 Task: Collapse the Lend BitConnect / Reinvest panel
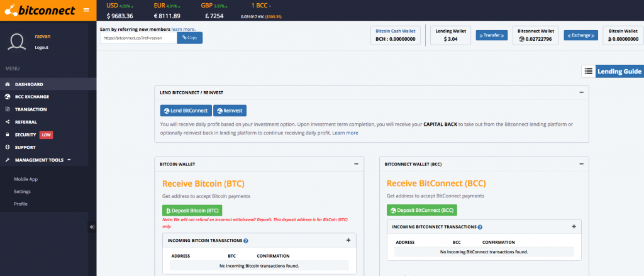click(581, 92)
